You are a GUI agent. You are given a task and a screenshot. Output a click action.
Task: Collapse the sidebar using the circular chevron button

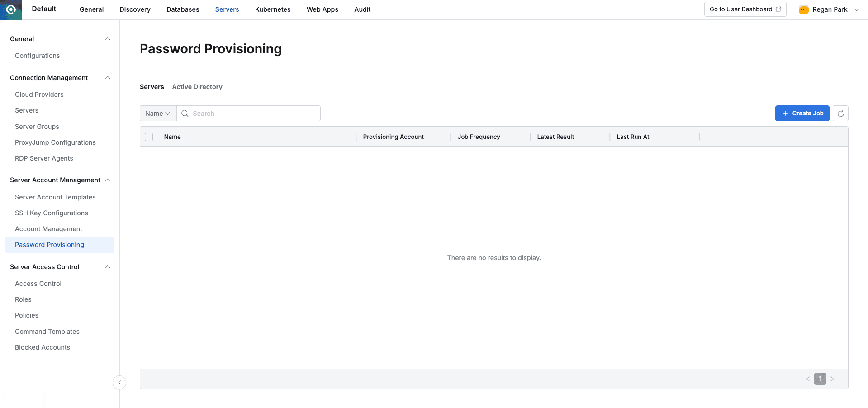119,382
